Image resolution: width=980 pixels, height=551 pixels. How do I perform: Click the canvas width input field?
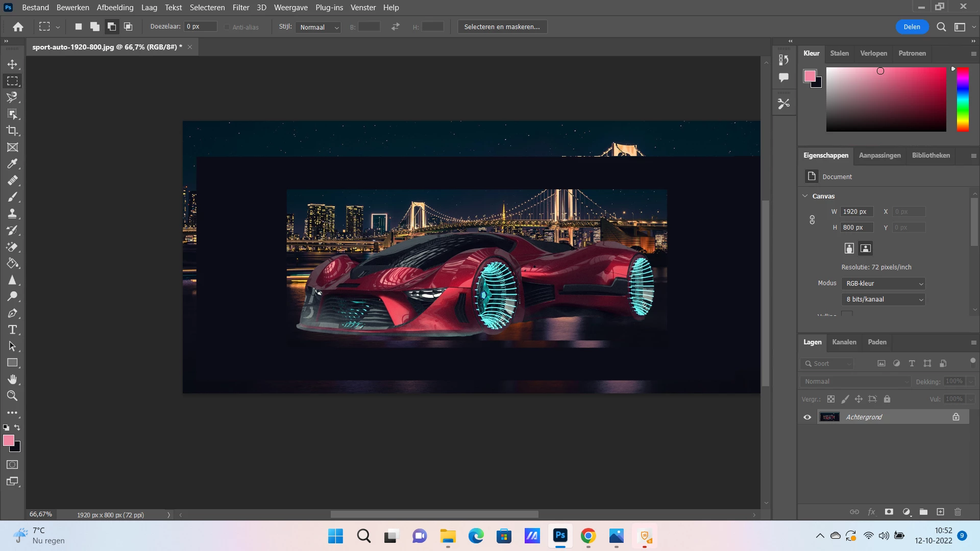click(x=856, y=212)
